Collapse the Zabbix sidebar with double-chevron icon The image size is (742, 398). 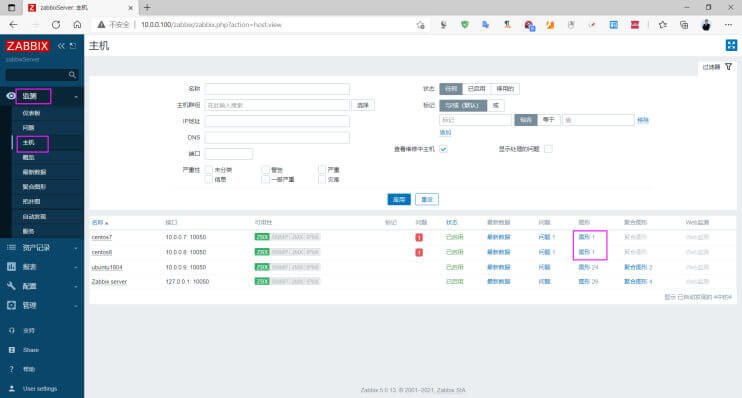point(61,46)
